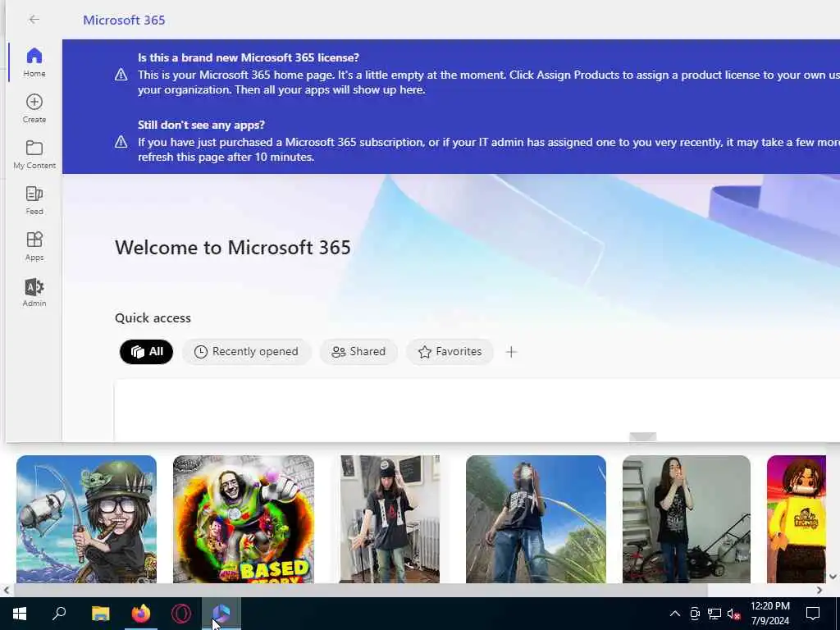The width and height of the screenshot is (840, 630).
Task: Open the Opera browser from the taskbar
Action: [x=181, y=614]
